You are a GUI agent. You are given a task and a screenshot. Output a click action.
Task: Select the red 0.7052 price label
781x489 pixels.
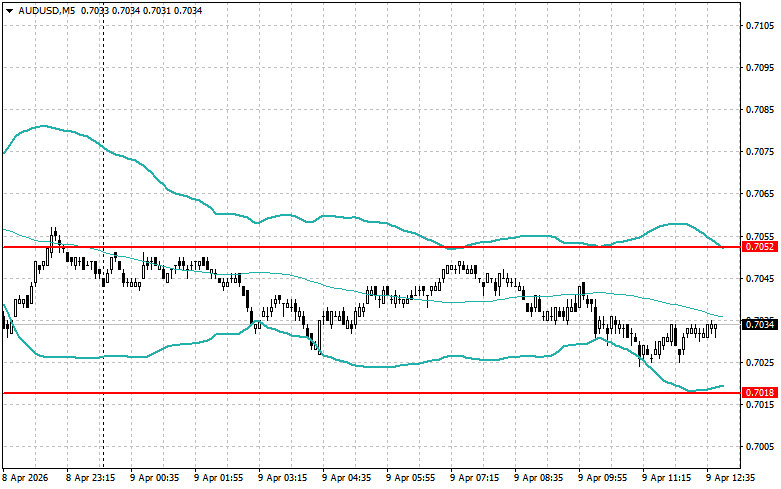tap(759, 247)
